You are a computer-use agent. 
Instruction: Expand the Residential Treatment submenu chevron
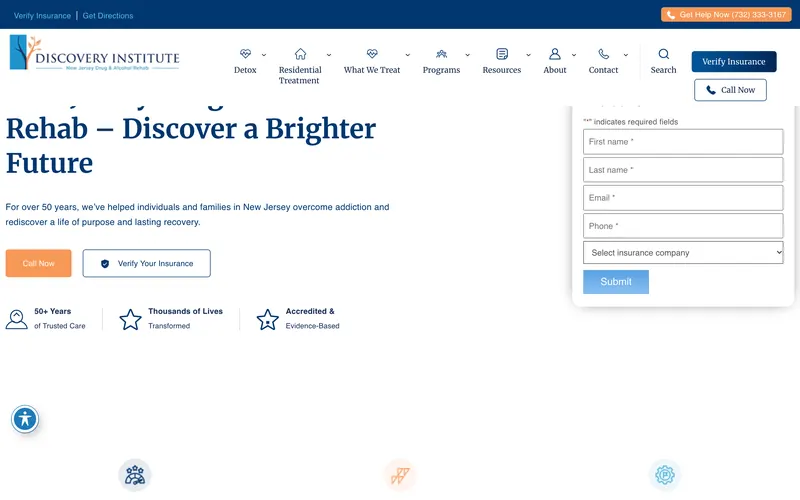coord(329,55)
